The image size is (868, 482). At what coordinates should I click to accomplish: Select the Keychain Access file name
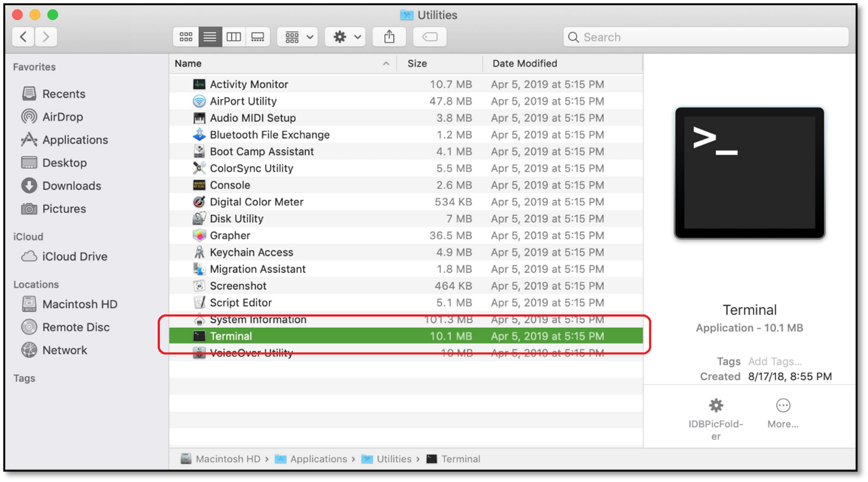point(251,252)
